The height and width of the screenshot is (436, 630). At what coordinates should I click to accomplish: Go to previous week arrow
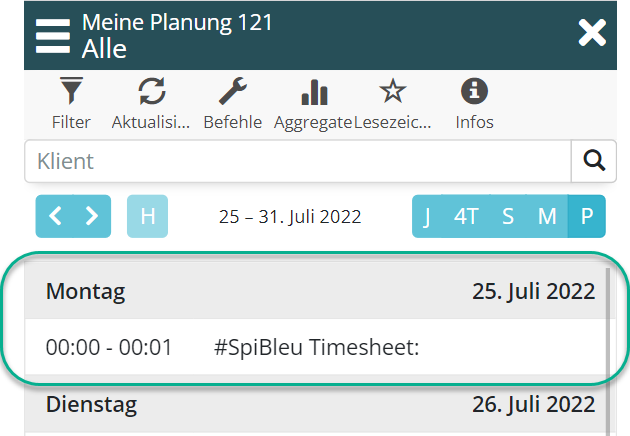tap(56, 216)
